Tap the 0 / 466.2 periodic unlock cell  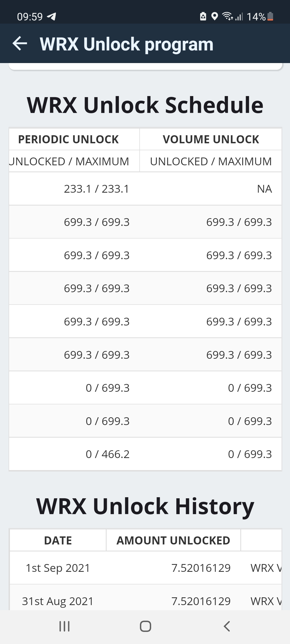click(107, 454)
